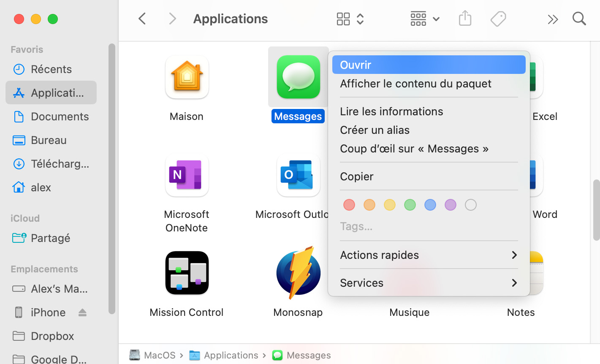Choose Afficher le contenu du paquet

[429, 84]
